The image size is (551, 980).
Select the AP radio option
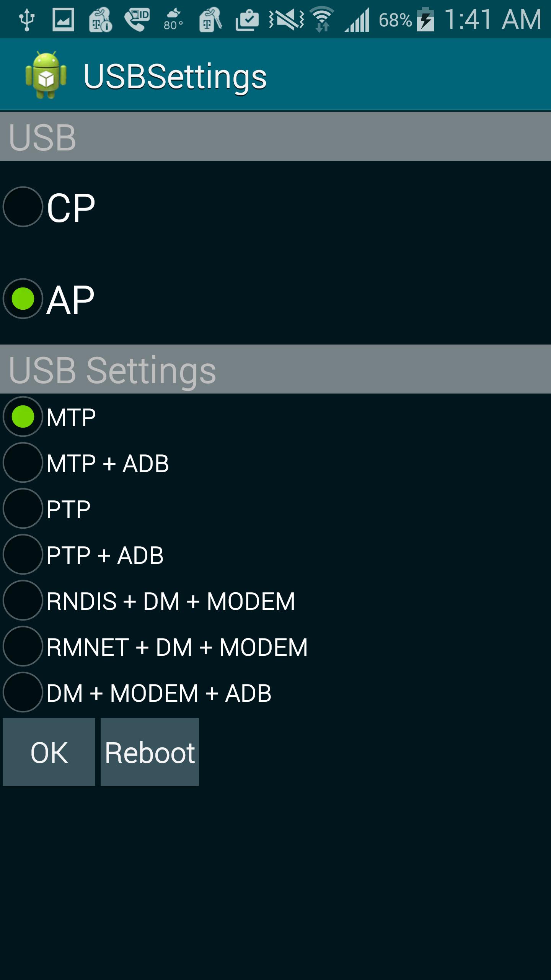49,299
